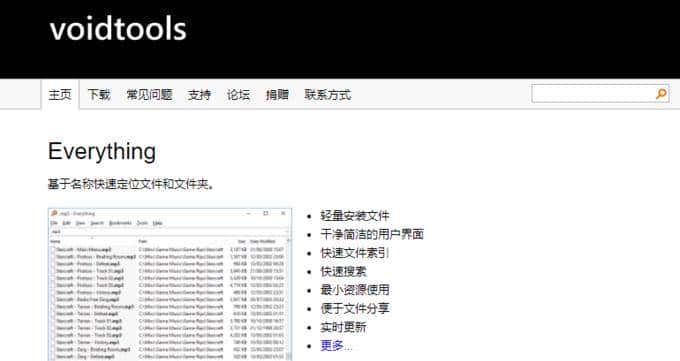Open the 捐赠 page
The height and width of the screenshot is (361, 680).
tap(278, 95)
